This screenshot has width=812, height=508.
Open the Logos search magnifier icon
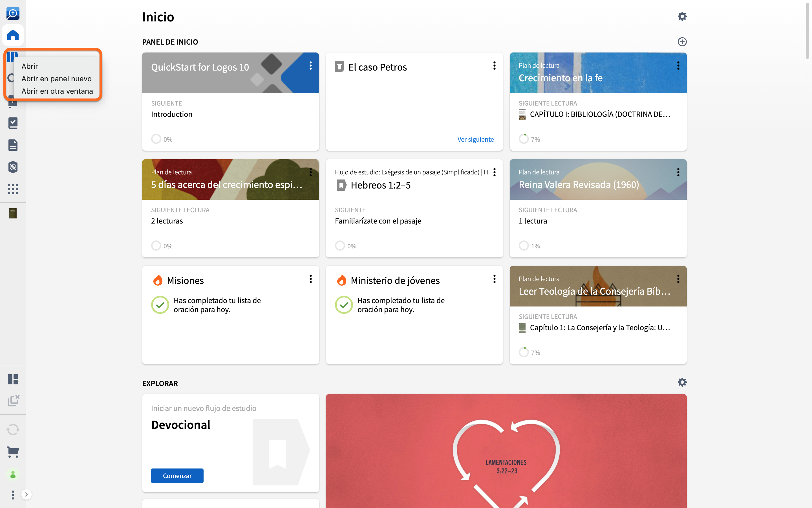(13, 14)
